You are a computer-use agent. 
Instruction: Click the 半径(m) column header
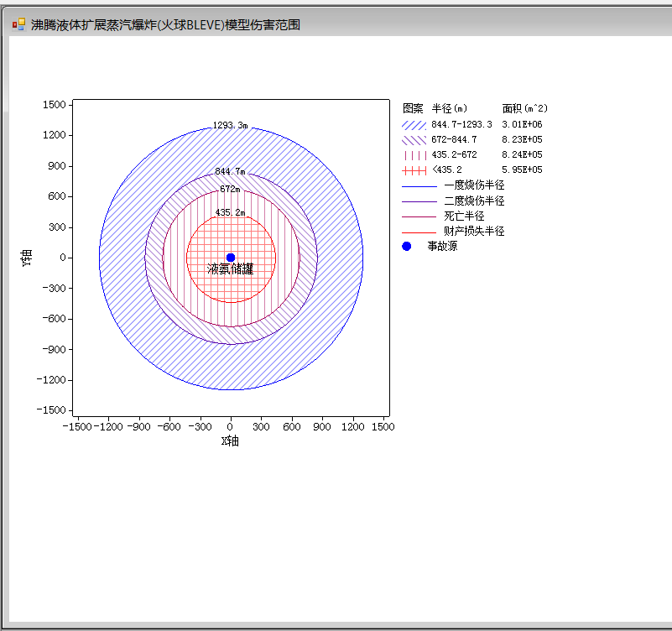tap(449, 108)
